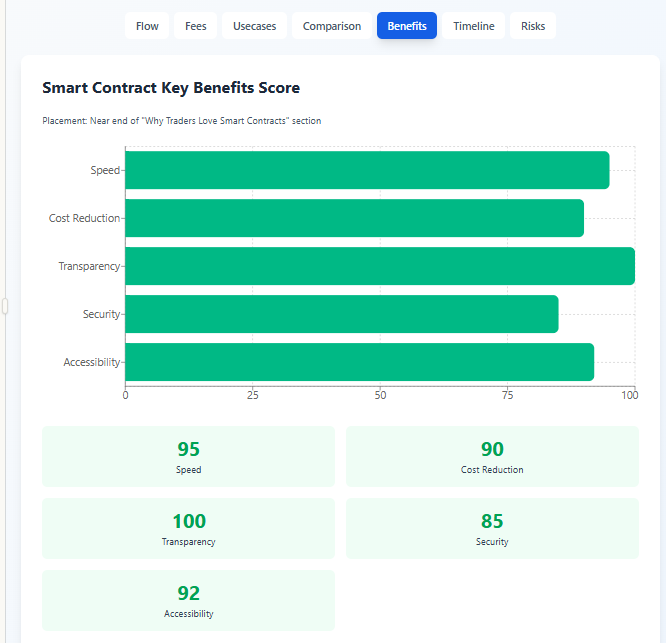Open the Timeline tab
Viewport: 666px width, 643px height.
[x=473, y=26]
